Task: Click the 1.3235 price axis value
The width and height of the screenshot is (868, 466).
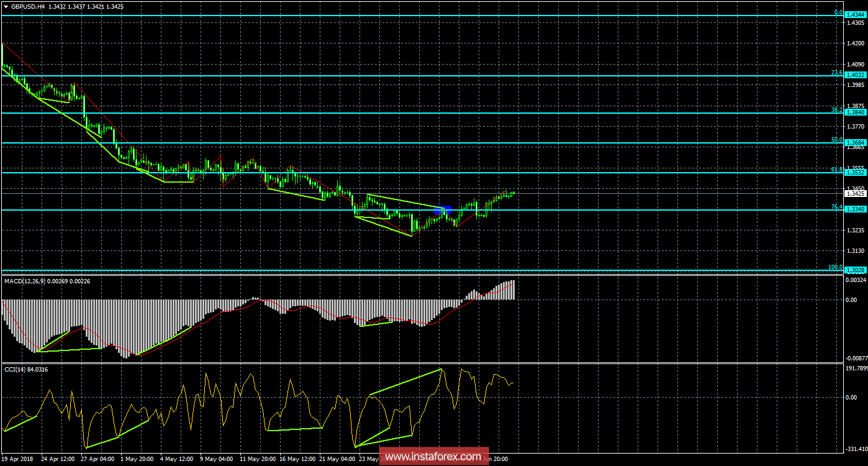Action: pos(856,230)
